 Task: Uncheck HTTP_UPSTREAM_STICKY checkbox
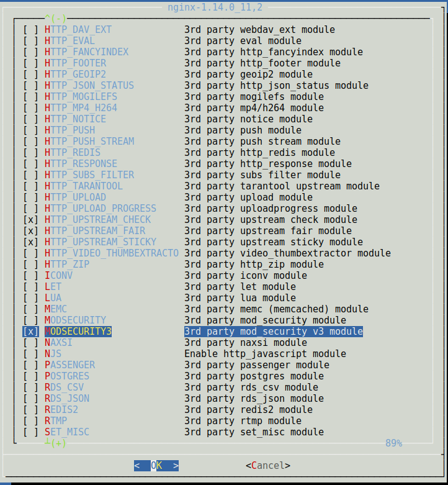point(30,242)
